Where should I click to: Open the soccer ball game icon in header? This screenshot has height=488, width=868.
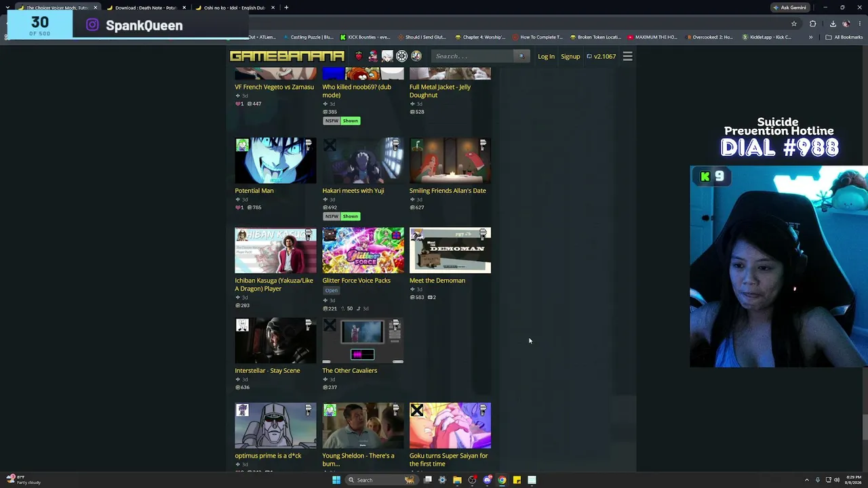pos(401,56)
